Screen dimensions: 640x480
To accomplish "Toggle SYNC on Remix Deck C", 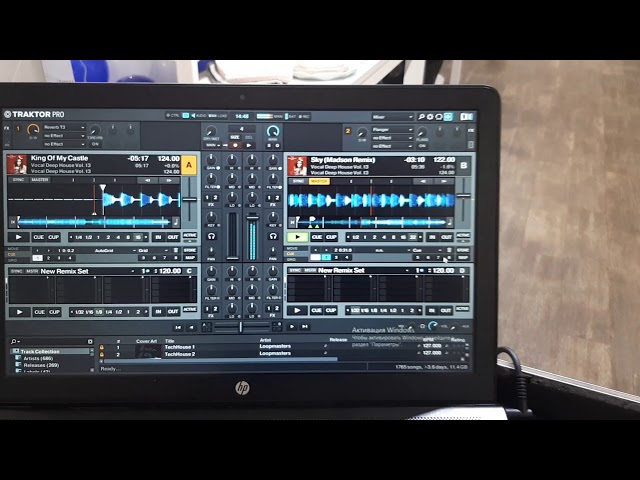I will click(x=16, y=271).
